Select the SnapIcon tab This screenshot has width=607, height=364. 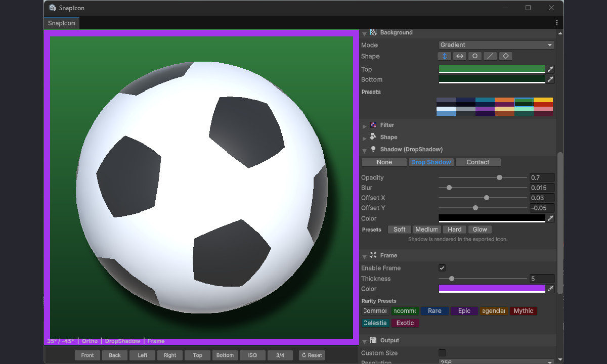pyautogui.click(x=61, y=23)
